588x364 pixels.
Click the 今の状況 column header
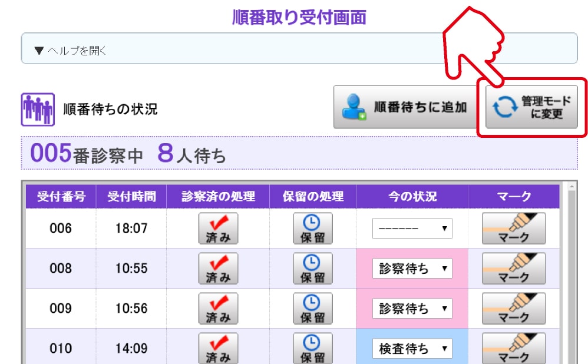click(412, 197)
